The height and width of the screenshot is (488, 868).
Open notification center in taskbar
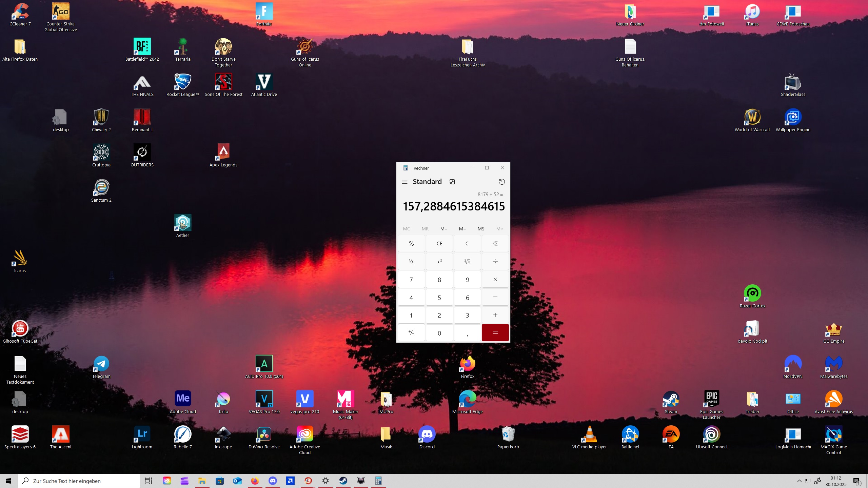(857, 481)
